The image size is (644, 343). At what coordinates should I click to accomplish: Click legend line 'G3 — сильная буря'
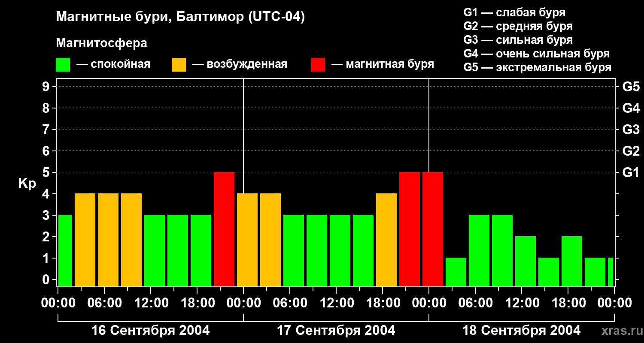point(518,40)
